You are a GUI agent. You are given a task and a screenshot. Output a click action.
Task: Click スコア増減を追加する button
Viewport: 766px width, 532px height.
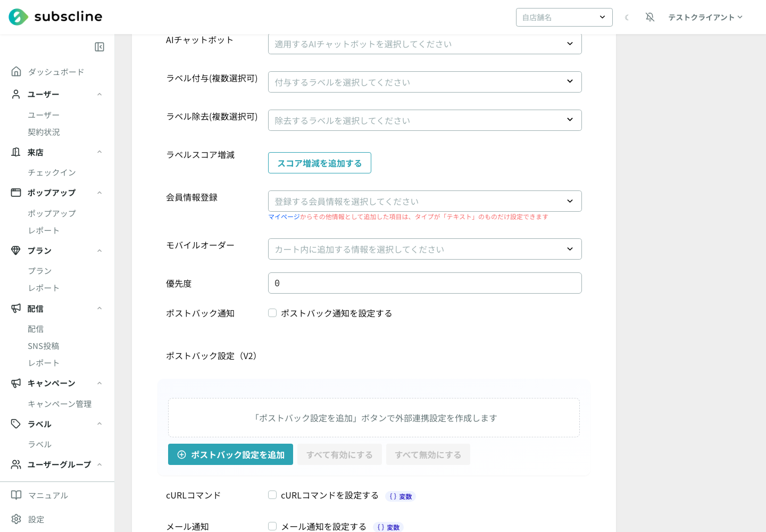(320, 163)
